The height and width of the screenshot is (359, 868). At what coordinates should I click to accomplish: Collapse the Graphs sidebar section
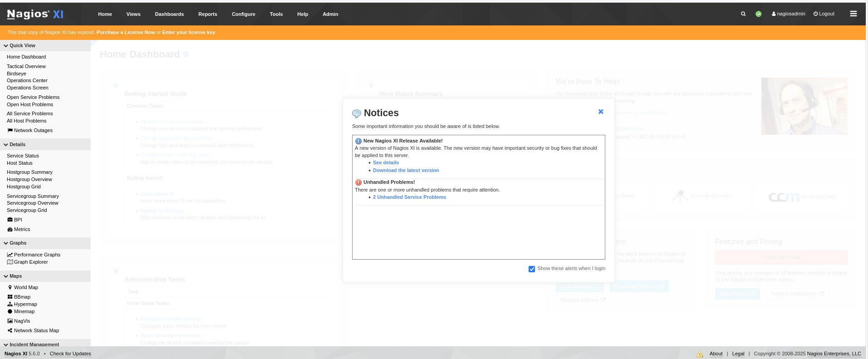click(x=18, y=243)
